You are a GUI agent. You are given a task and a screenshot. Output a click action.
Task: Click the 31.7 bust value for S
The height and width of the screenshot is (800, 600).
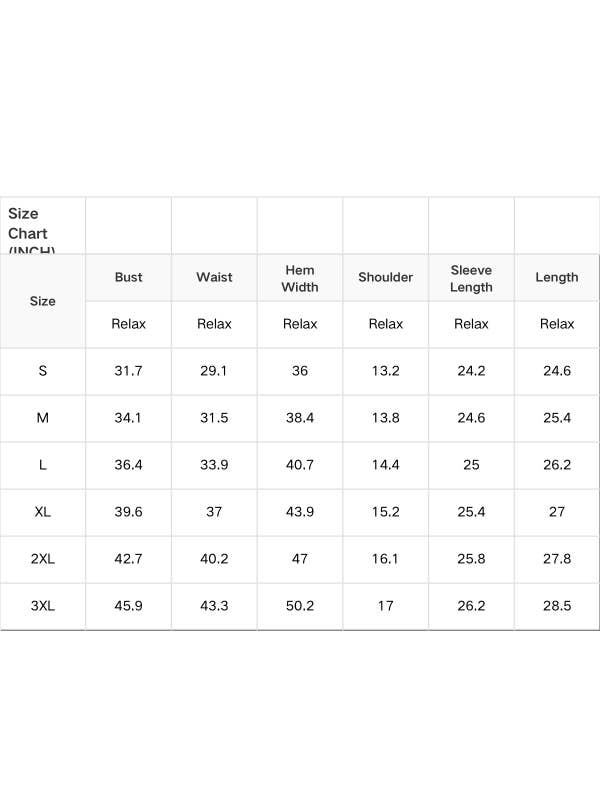pos(128,371)
